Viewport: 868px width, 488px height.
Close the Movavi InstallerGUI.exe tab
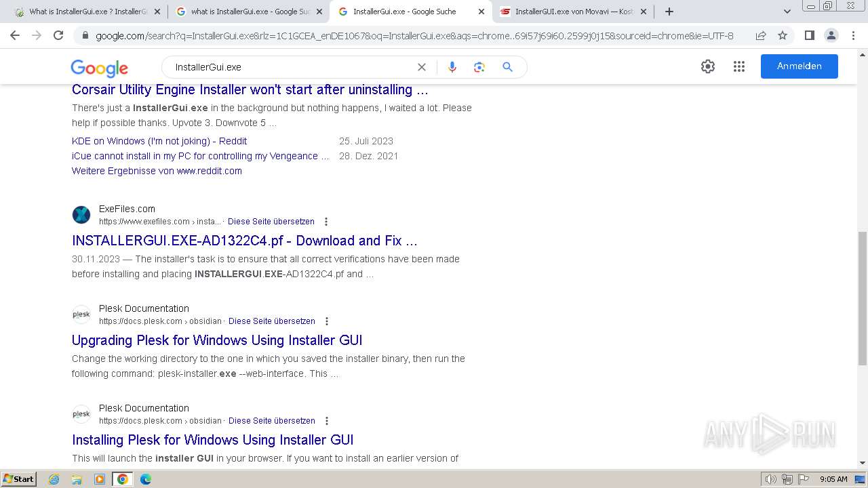(644, 12)
